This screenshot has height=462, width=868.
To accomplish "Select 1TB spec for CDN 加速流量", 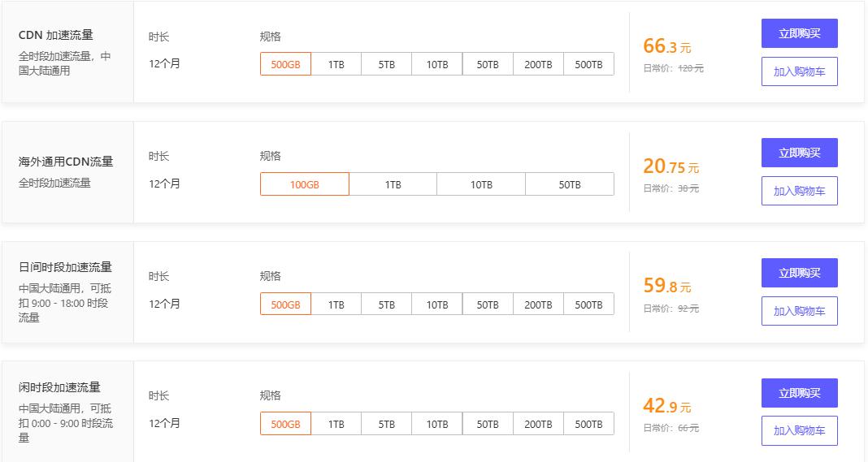I will click(x=336, y=64).
